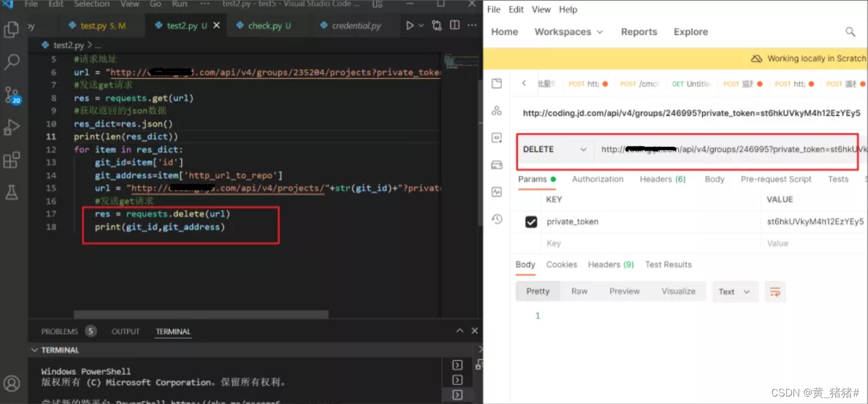Switch response view to Visualize
This screenshot has height=404, width=868.
[x=678, y=291]
